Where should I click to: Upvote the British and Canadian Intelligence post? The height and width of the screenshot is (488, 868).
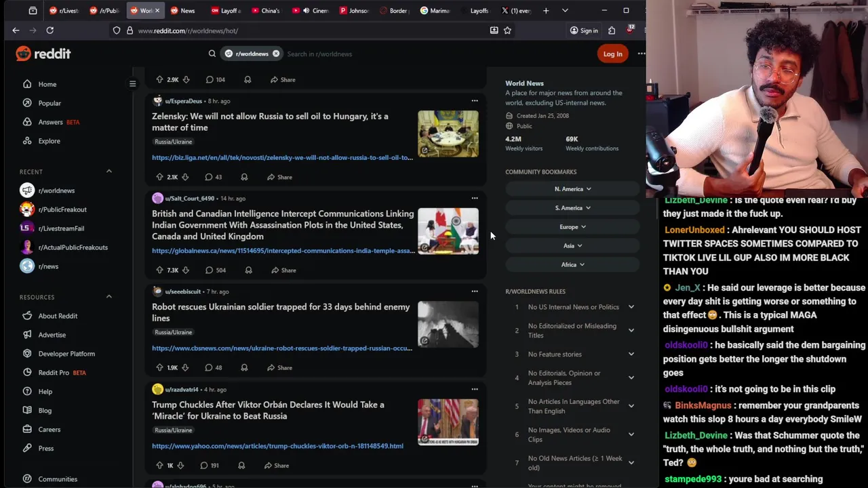[x=159, y=270]
